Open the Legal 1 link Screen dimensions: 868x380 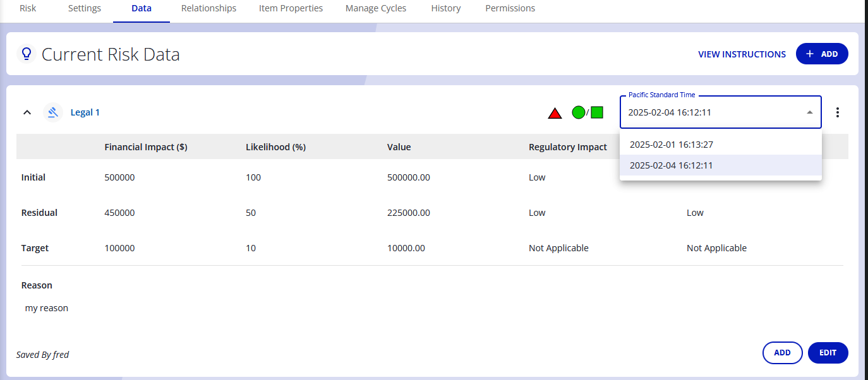pyautogui.click(x=85, y=112)
